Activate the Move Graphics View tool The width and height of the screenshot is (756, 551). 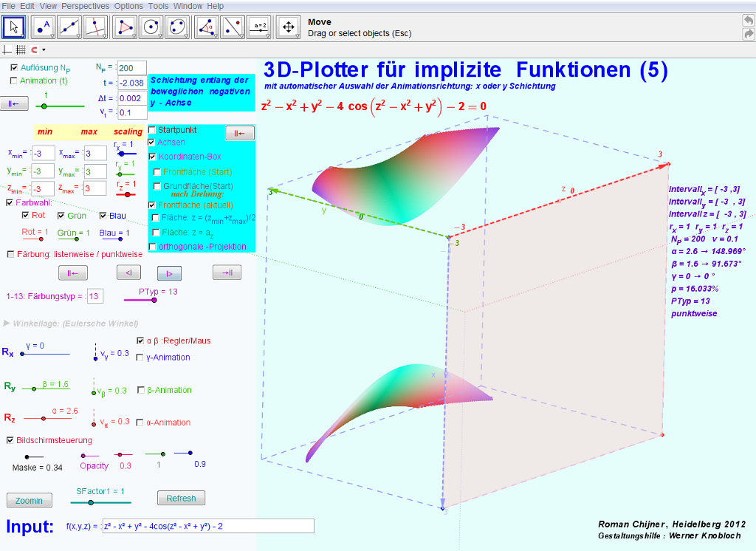coord(288,27)
